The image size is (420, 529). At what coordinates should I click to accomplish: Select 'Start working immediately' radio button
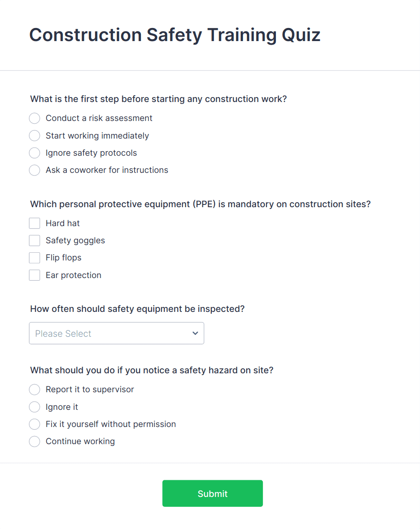(x=34, y=135)
